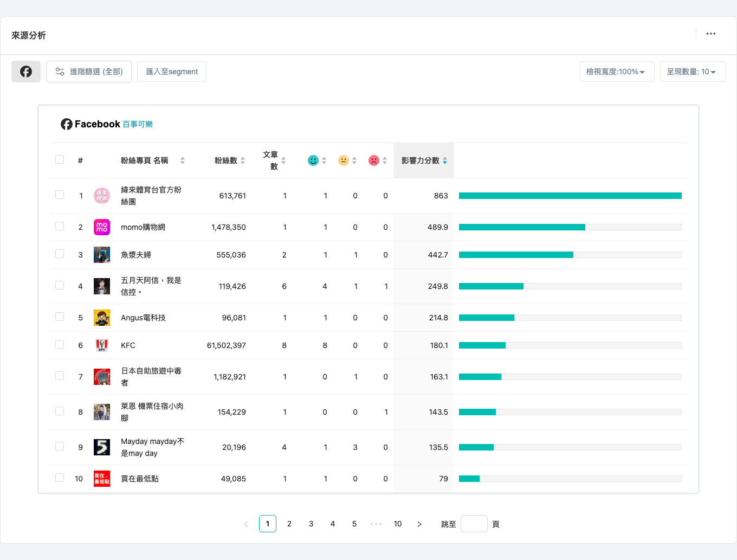Click the Angus電科技 avatar icon

(x=102, y=318)
